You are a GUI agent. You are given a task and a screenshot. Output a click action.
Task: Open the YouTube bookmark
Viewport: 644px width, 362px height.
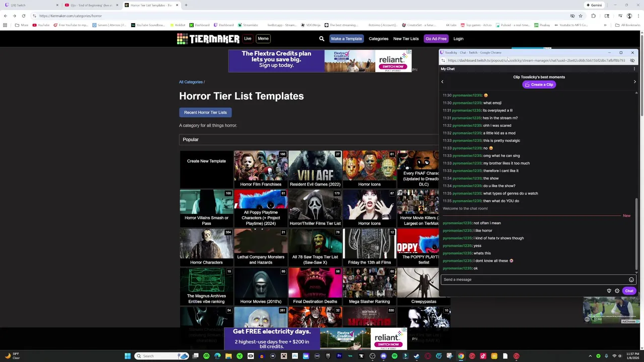[41, 25]
